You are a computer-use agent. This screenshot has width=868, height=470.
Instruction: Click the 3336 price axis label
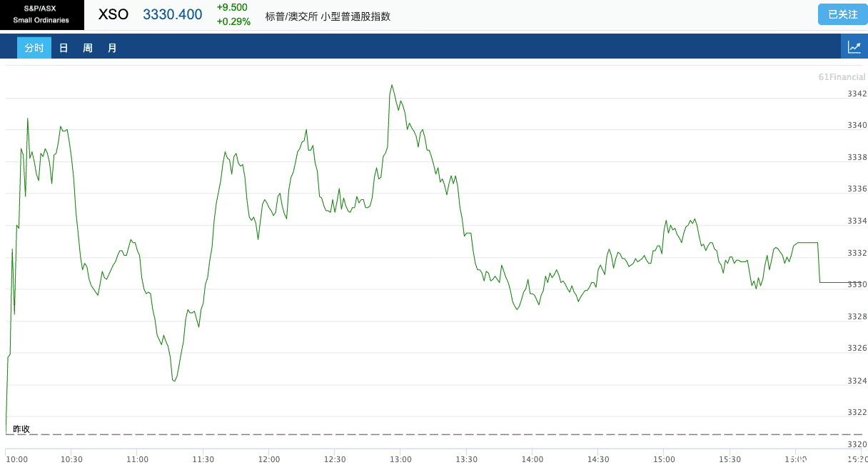pos(857,189)
